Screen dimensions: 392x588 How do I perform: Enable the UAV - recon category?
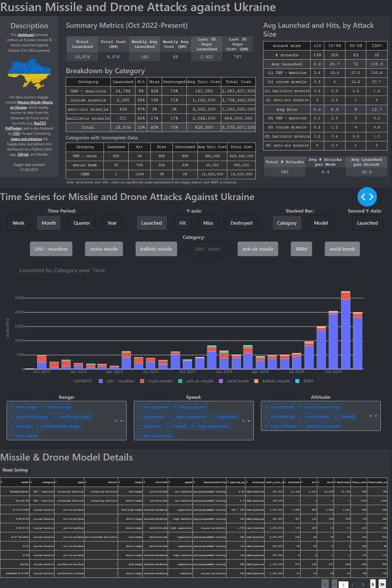pos(207,249)
